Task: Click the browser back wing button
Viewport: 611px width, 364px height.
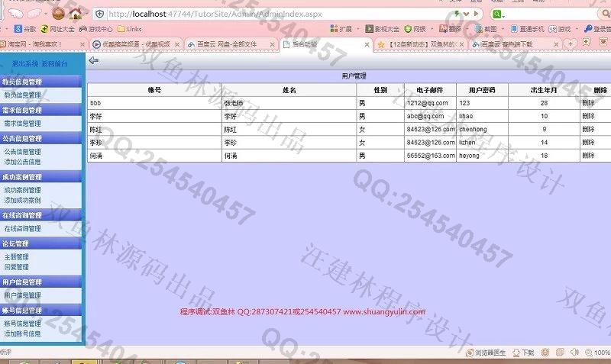Action: (16, 14)
